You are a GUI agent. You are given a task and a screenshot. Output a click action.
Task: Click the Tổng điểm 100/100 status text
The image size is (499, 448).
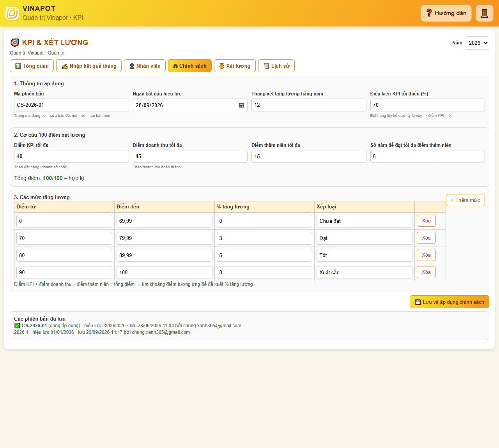[49, 178]
